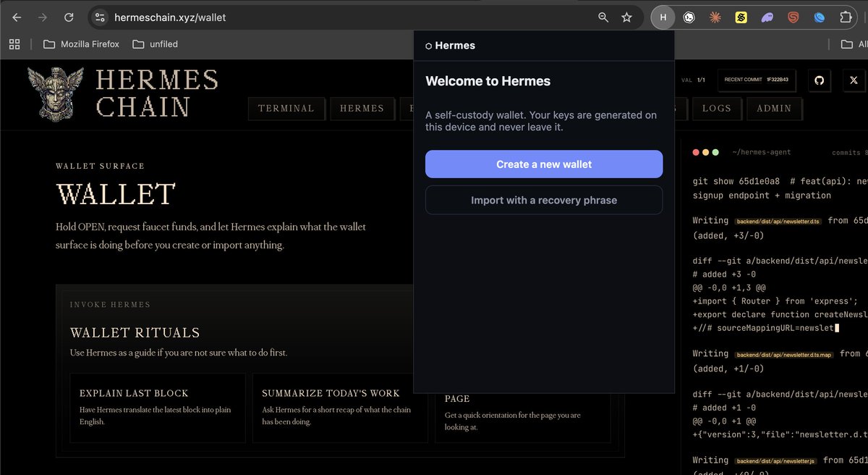Click the yellow dot in terminal header
868x475 pixels.
coord(706,153)
